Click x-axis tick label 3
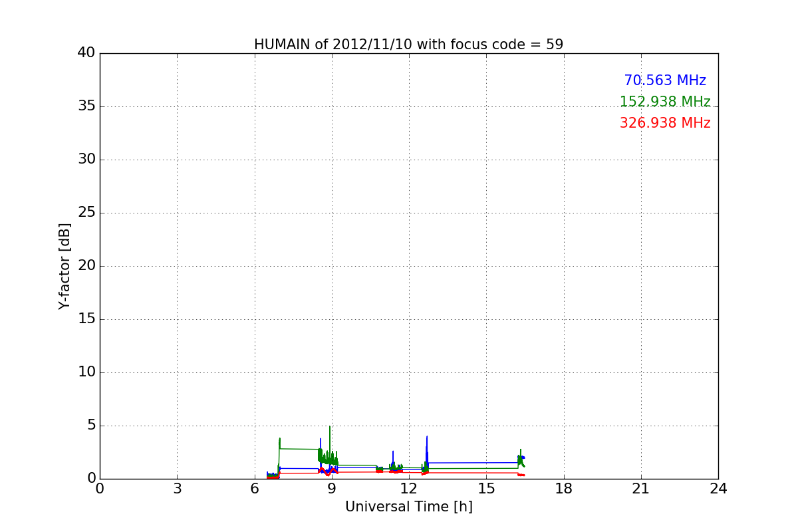The image size is (798, 532). click(x=177, y=489)
